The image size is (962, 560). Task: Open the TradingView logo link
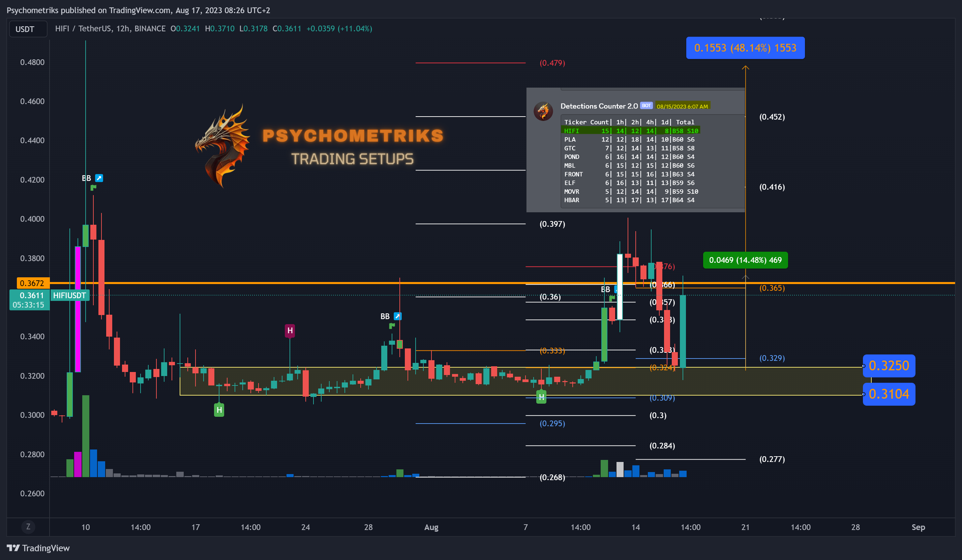(38, 548)
